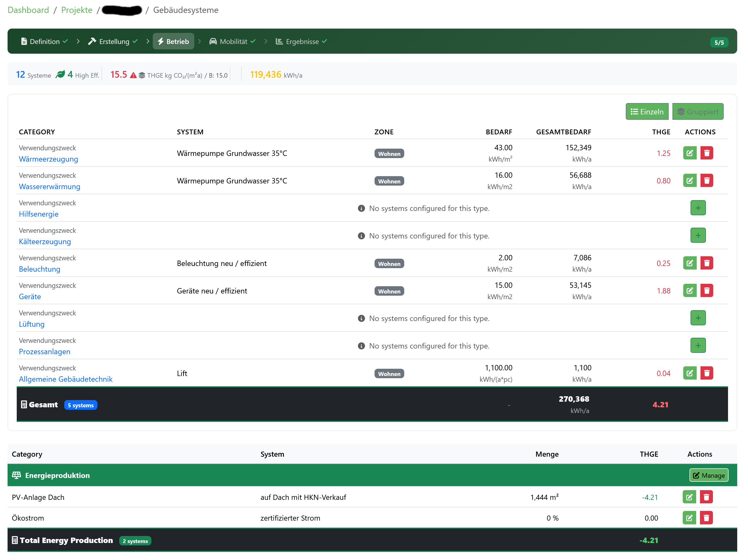Open the Wärmeerzeugung category link
This screenshot has height=560, width=748.
[48, 159]
